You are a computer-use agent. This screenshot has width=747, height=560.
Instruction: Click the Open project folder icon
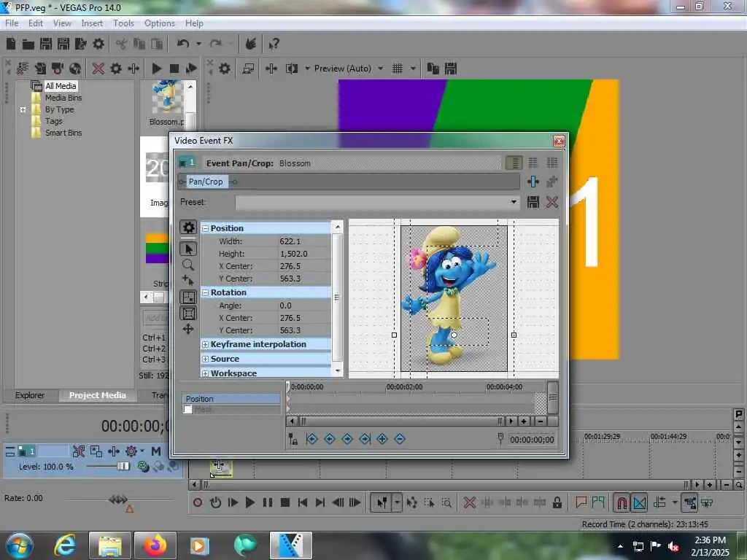28,44
